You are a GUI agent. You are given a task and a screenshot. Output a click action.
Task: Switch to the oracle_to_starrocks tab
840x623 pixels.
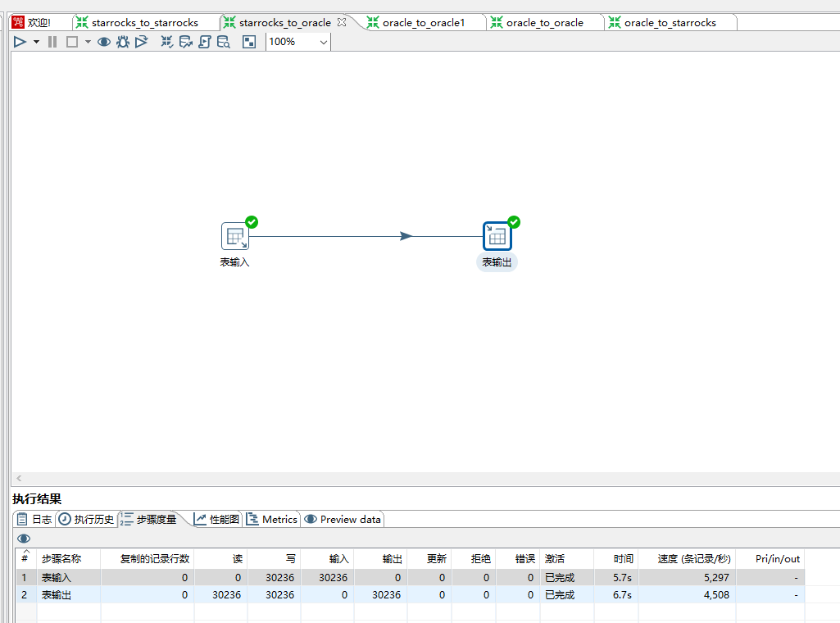(x=670, y=23)
